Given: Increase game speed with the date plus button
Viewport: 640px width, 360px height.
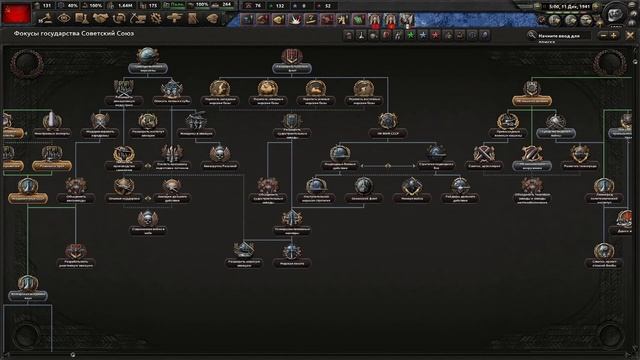Looking at the screenshot, I should (596, 7).
